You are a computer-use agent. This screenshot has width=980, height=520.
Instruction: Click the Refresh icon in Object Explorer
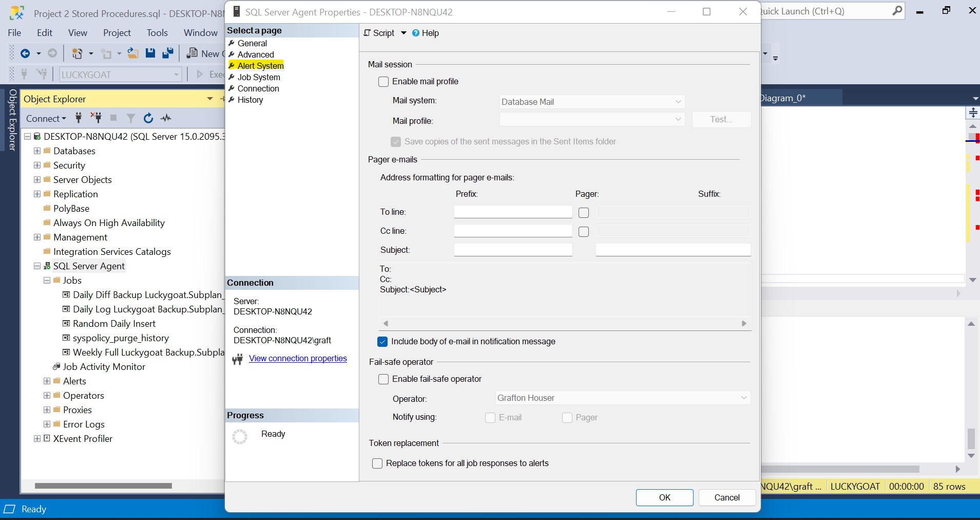coord(148,118)
